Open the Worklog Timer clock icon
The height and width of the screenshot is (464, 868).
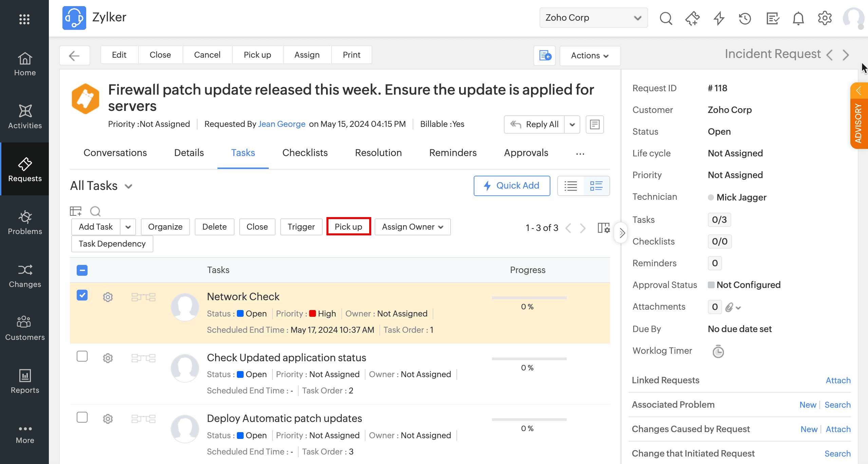coord(718,351)
